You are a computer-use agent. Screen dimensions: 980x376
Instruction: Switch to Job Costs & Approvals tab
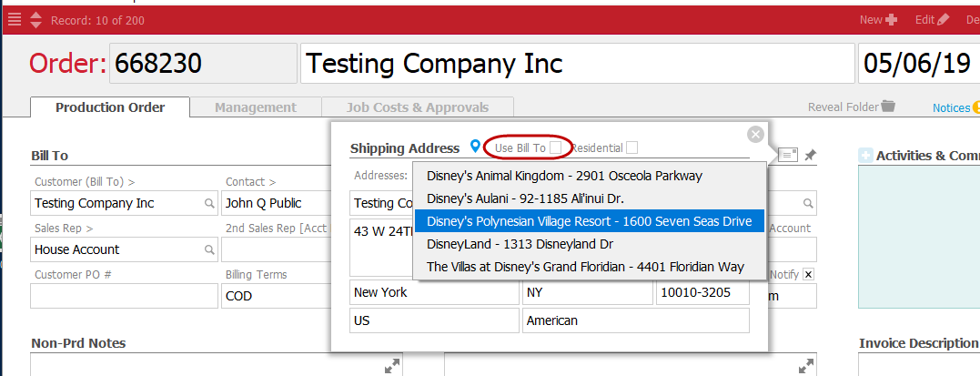click(418, 107)
